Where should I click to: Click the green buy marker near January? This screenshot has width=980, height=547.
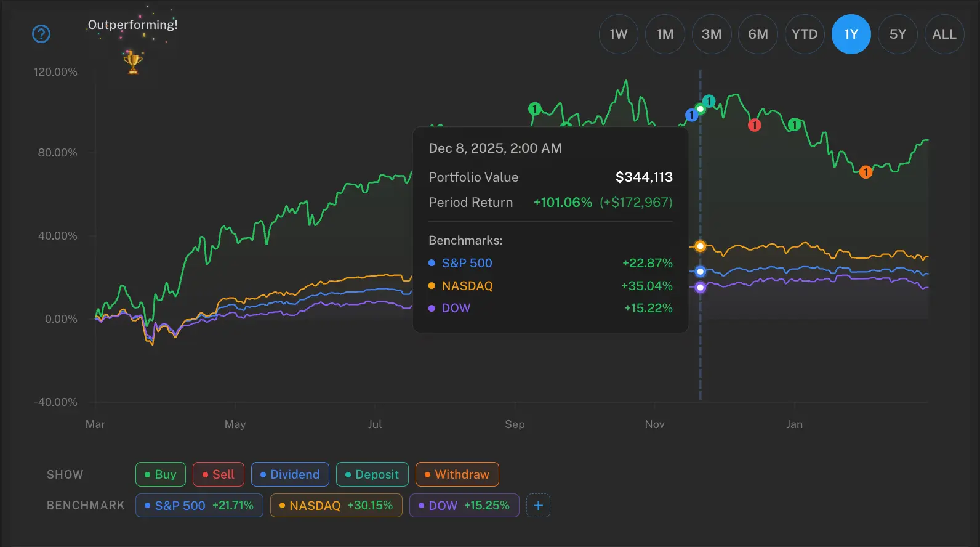pyautogui.click(x=794, y=125)
